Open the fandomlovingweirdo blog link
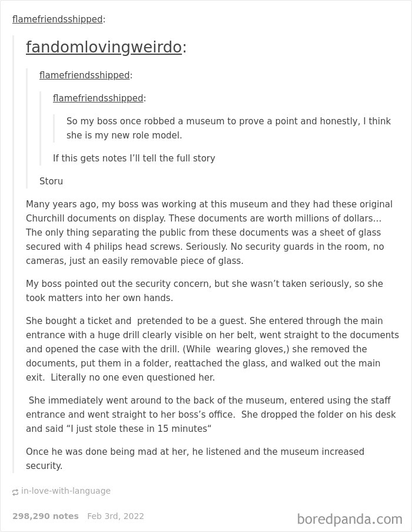The image size is (412, 532). (104, 47)
